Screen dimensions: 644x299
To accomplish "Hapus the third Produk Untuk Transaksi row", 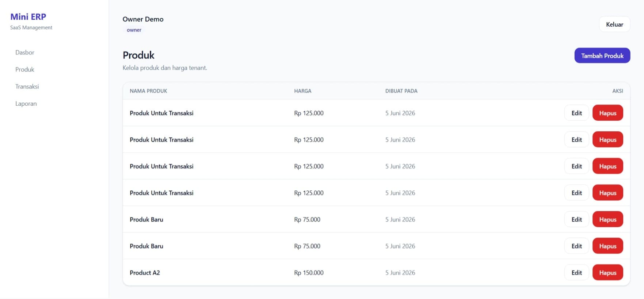I will pos(607,166).
